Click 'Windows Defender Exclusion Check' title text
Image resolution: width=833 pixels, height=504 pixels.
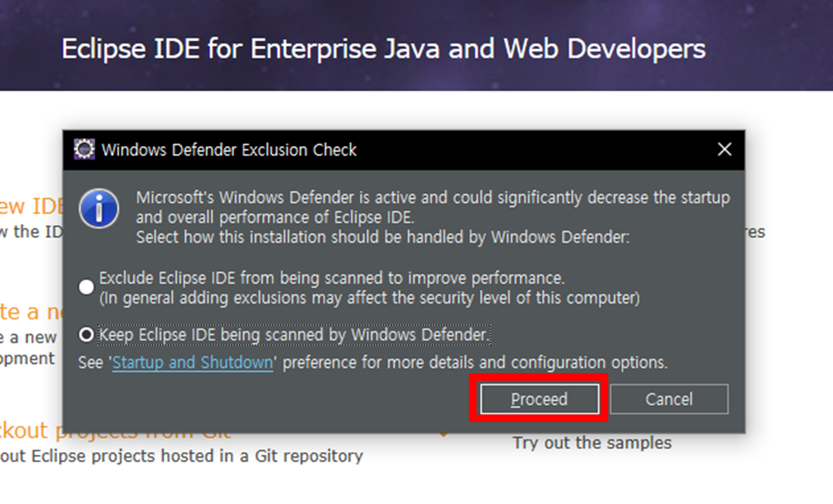(229, 149)
